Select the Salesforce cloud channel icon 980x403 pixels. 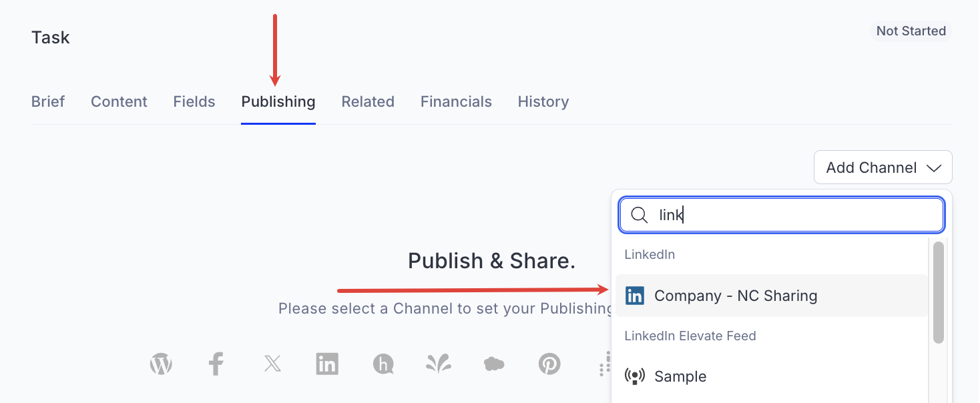[x=493, y=364]
